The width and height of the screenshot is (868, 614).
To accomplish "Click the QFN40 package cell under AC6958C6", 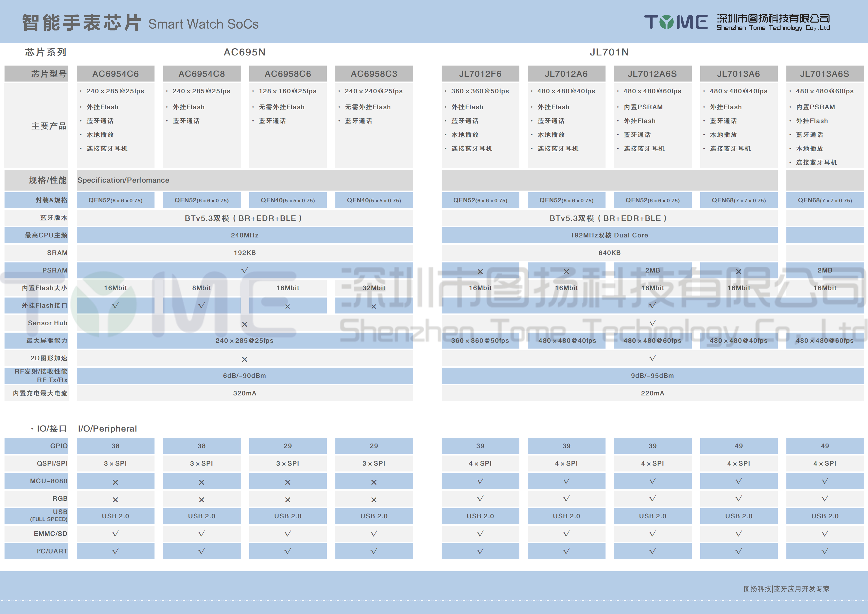I will click(x=288, y=200).
